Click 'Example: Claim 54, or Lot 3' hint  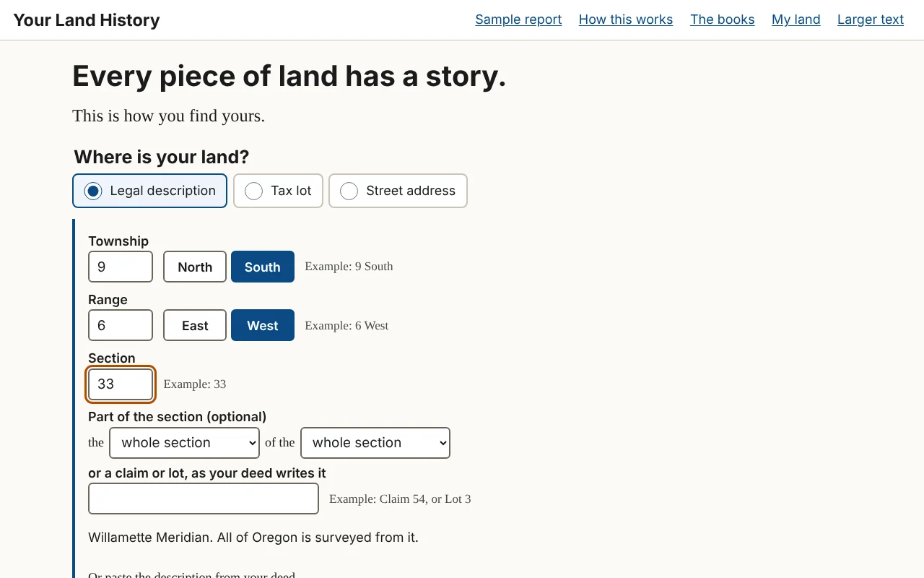coord(400,499)
